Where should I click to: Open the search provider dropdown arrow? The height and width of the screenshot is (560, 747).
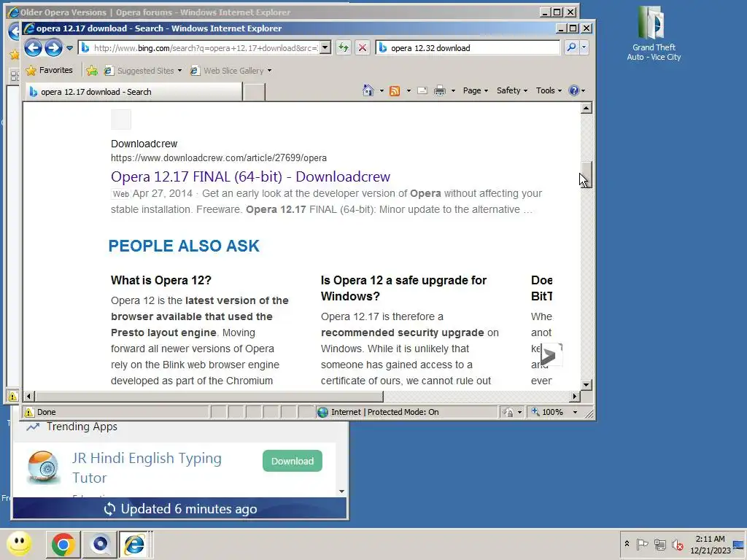coord(584,47)
